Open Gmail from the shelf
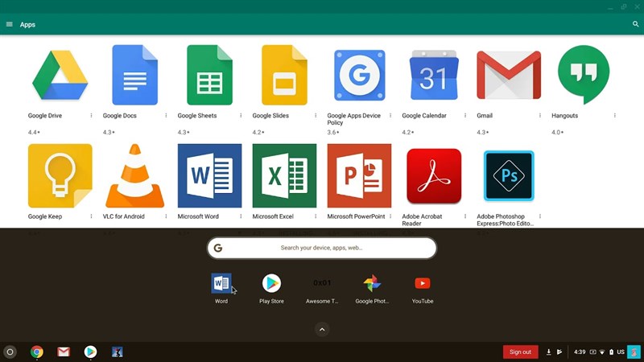Screen dimensions: 644x362 pyautogui.click(x=64, y=352)
